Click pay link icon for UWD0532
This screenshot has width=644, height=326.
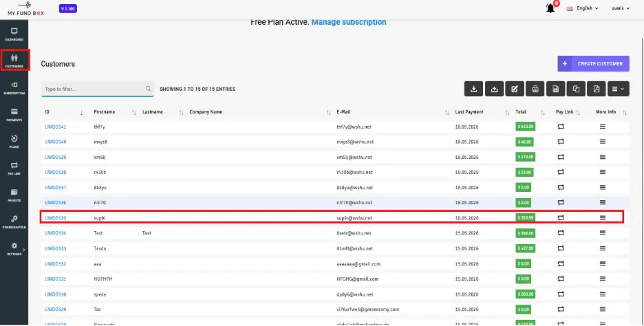click(x=561, y=263)
